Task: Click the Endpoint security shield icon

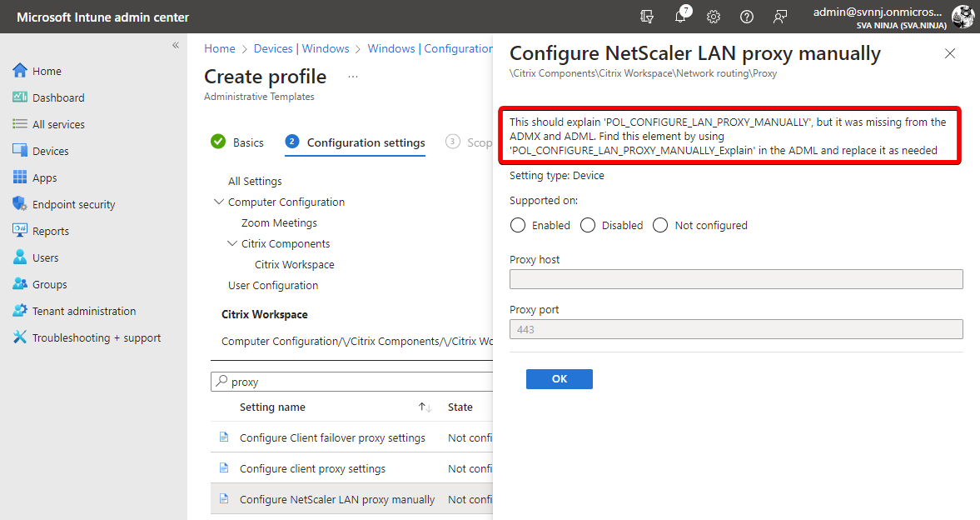Action: point(20,204)
